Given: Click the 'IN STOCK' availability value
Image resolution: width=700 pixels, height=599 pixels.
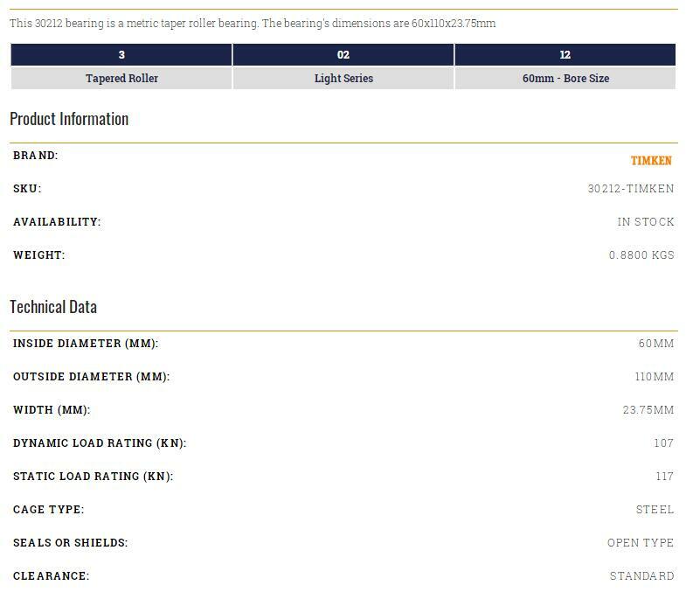Looking at the screenshot, I should pyautogui.click(x=646, y=221).
